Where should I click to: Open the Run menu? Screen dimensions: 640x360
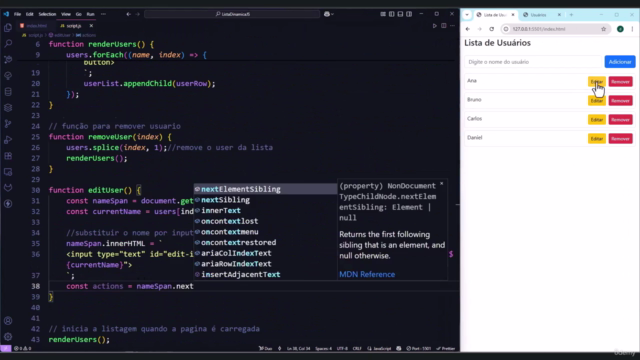pyautogui.click(x=90, y=14)
